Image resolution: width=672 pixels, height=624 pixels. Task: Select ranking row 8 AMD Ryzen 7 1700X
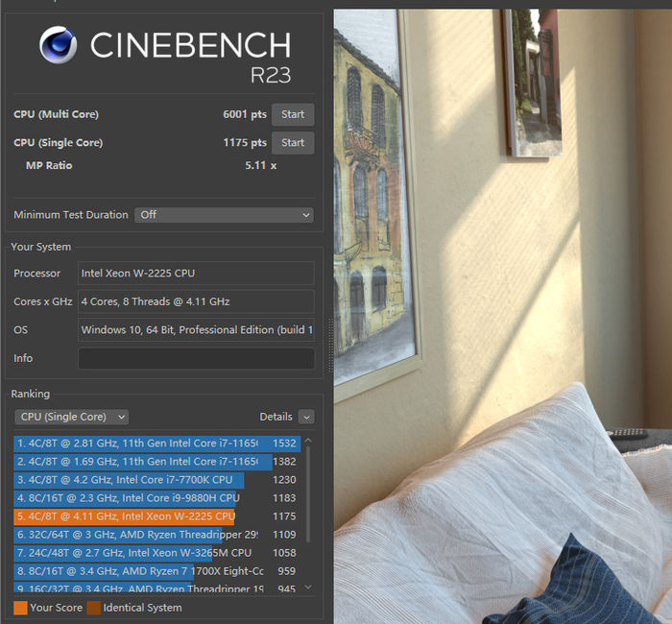[156, 571]
